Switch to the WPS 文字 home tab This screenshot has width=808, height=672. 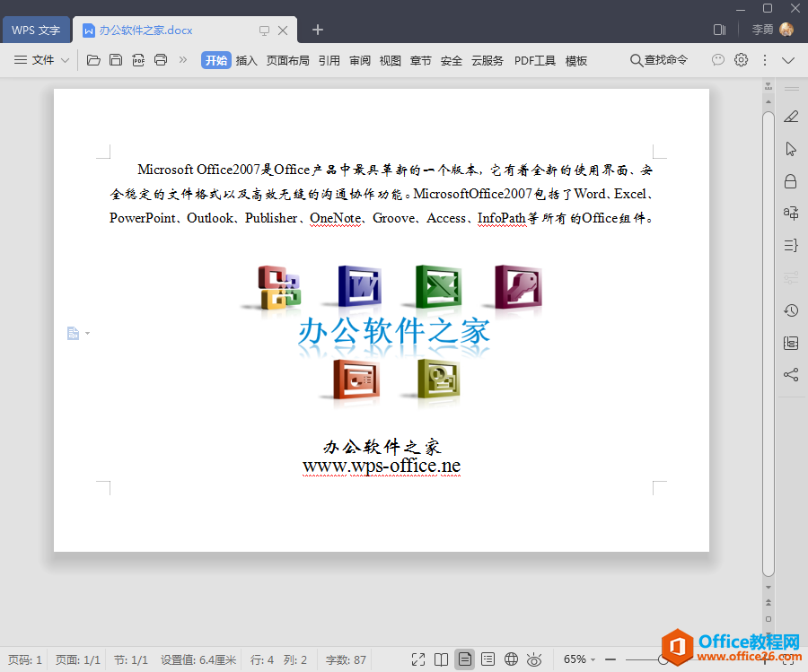pyautogui.click(x=36, y=30)
